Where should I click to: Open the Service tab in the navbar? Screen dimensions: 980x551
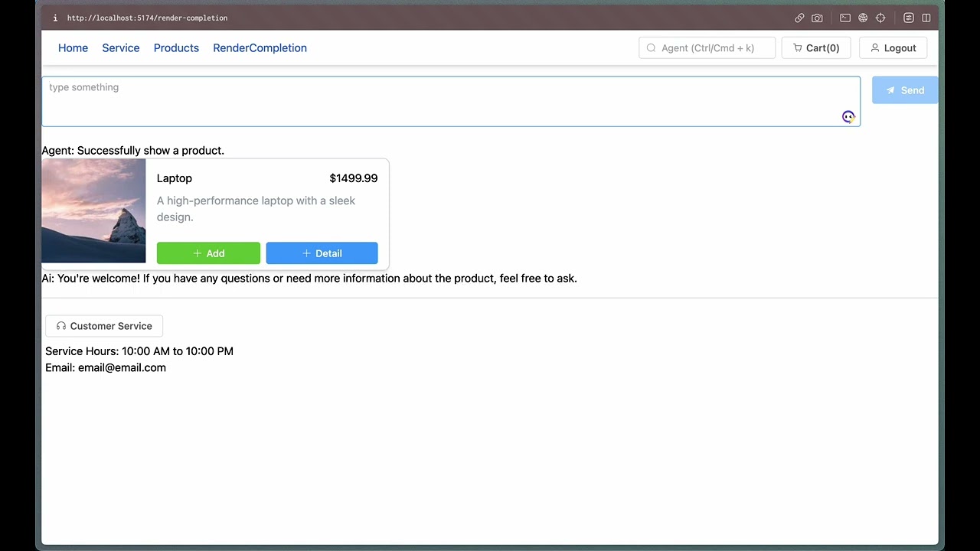(120, 47)
